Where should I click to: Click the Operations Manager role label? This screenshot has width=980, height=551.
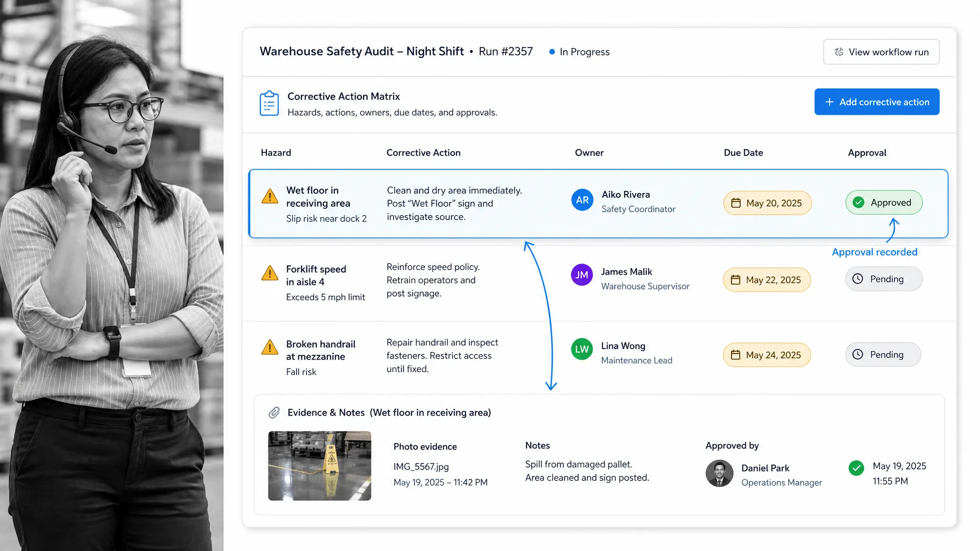(781, 483)
